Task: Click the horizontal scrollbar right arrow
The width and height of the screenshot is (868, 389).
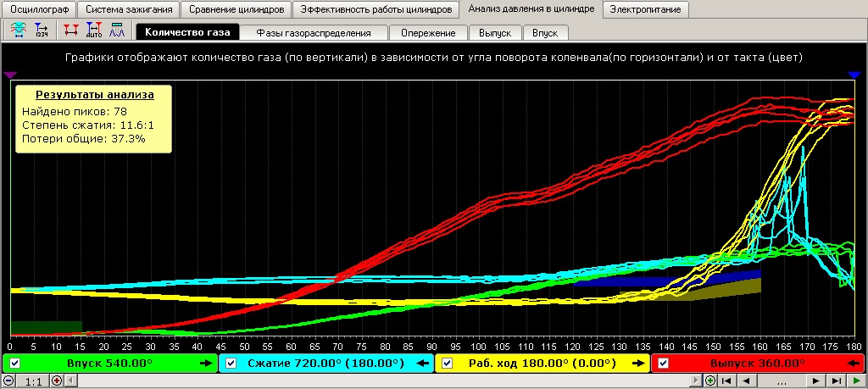Action: (697, 381)
